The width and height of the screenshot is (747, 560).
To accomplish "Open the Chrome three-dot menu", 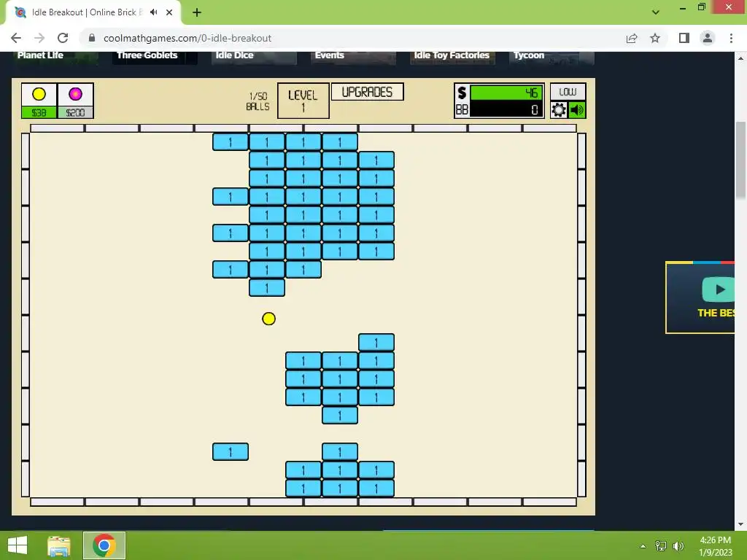I will point(731,38).
